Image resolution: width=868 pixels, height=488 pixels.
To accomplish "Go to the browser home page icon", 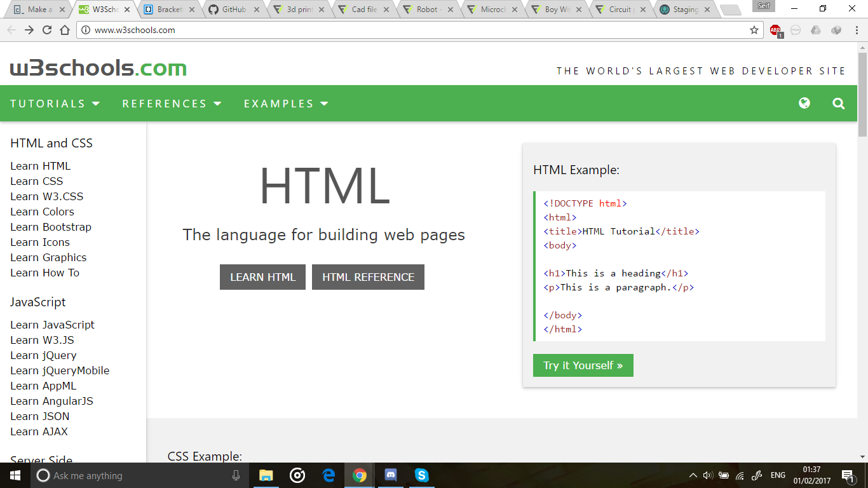I will point(65,30).
